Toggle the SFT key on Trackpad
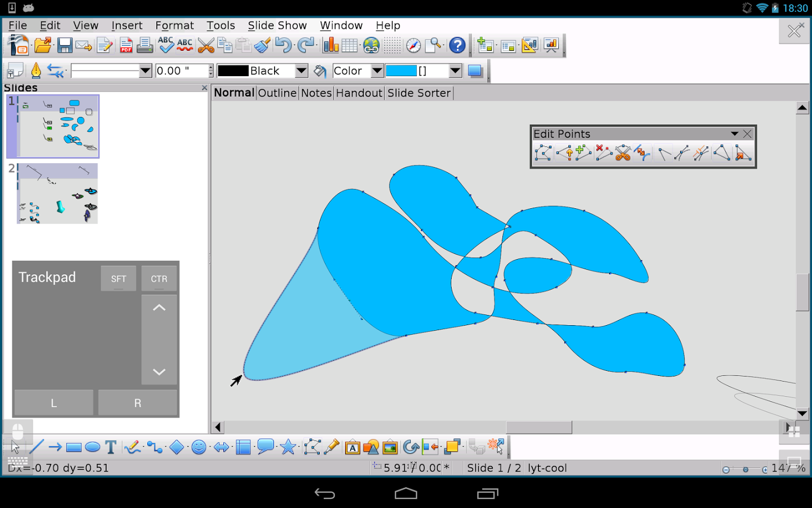Screen dimensions: 812x508 (118, 278)
